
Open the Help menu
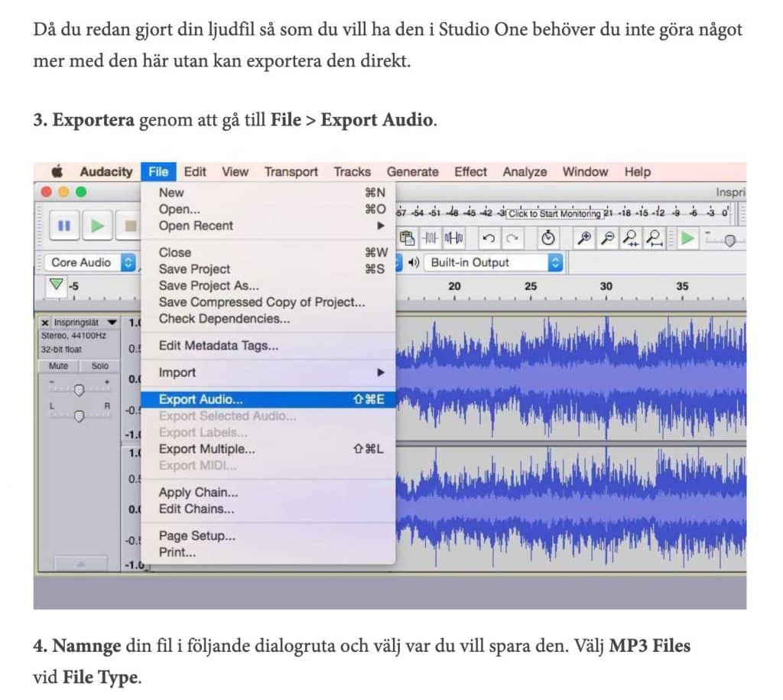point(638,172)
